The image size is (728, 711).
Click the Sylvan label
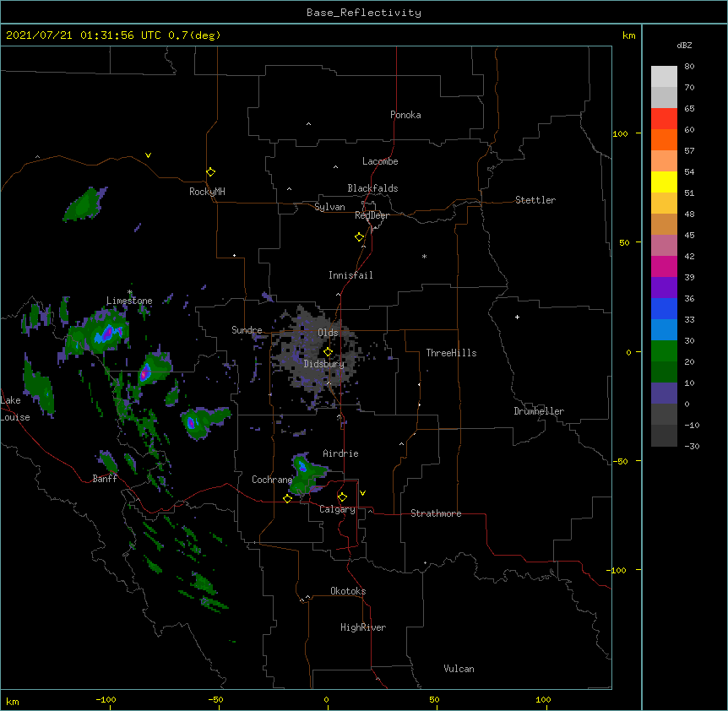[329, 207]
